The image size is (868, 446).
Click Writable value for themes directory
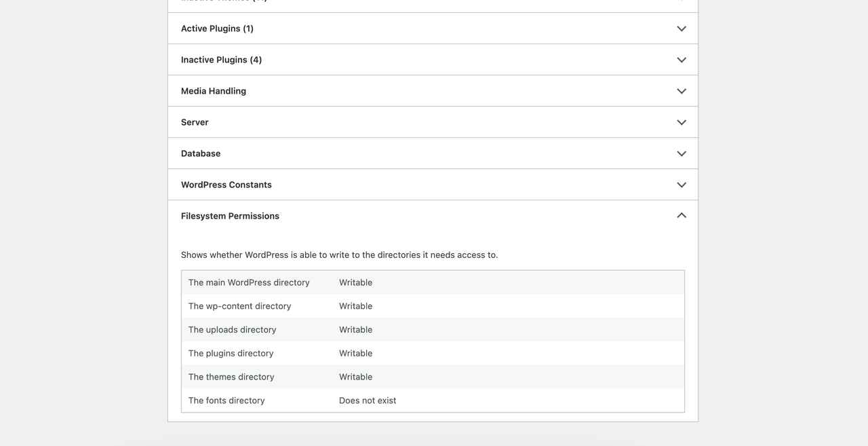click(x=355, y=377)
